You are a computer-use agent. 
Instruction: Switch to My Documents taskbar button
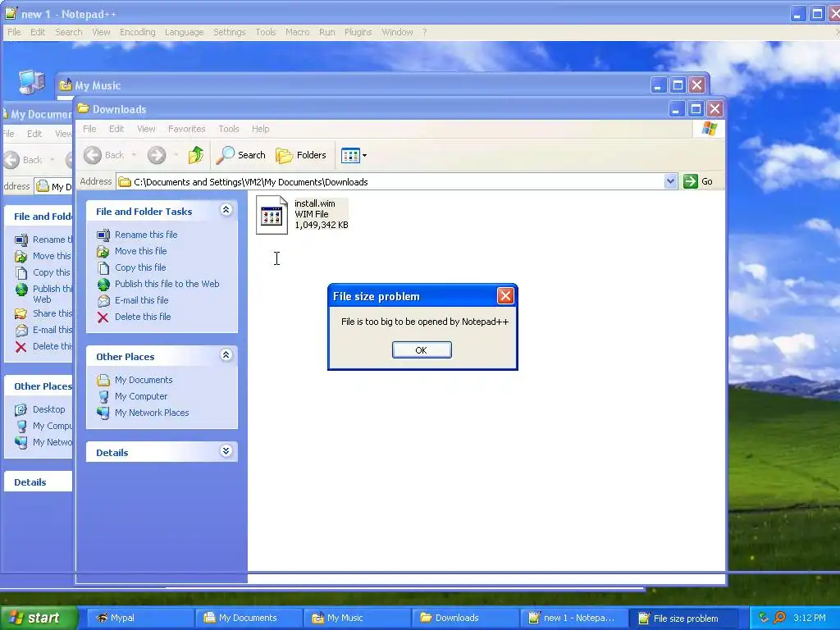(249, 619)
